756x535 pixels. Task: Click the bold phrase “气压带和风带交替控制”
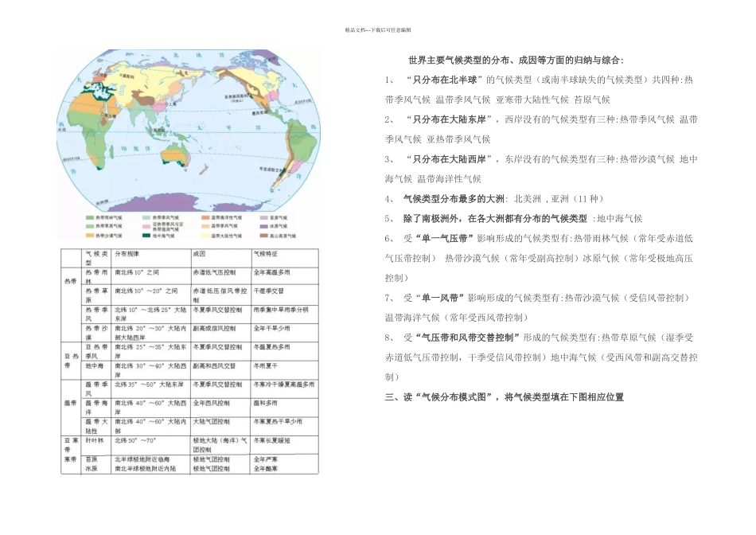tap(467, 338)
